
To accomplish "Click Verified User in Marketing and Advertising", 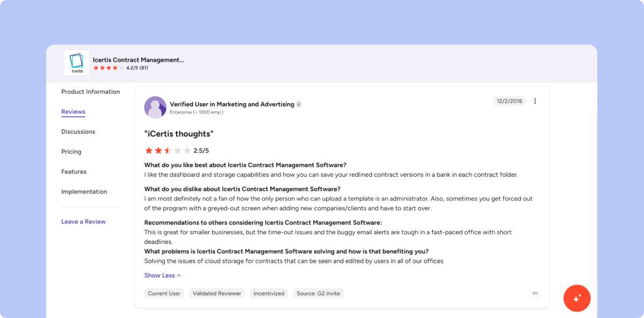I will (x=232, y=104).
